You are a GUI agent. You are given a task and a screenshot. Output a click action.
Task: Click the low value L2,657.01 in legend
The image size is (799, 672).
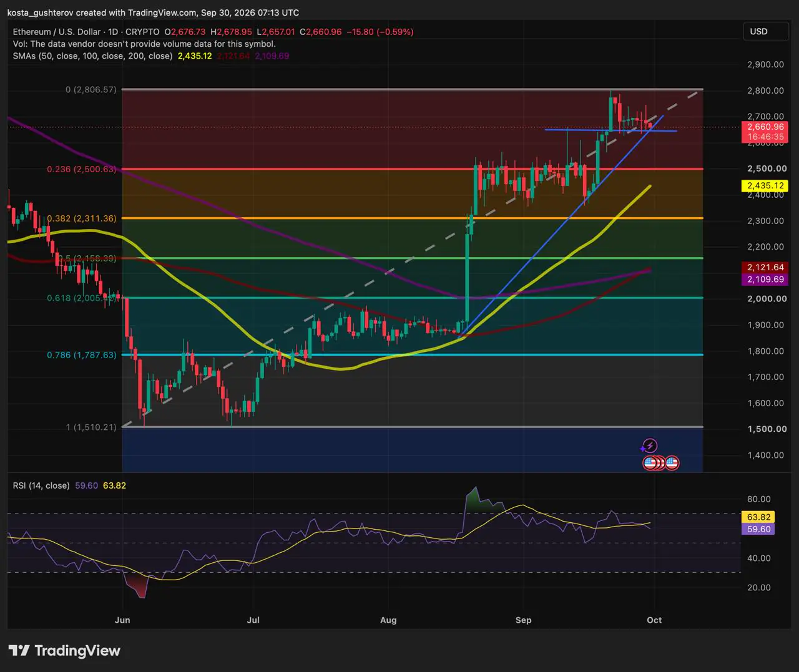(x=275, y=32)
